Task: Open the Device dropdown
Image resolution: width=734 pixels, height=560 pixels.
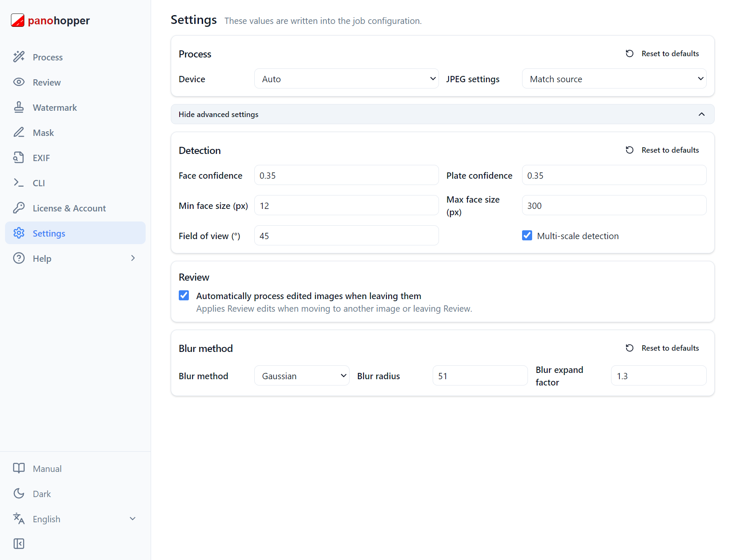Action: tap(347, 78)
